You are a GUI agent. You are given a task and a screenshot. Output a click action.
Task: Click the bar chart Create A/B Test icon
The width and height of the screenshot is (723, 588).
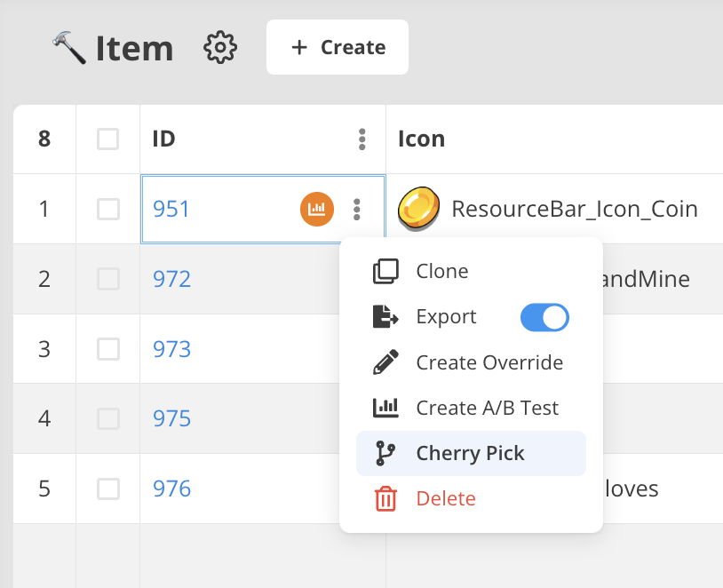pos(385,408)
